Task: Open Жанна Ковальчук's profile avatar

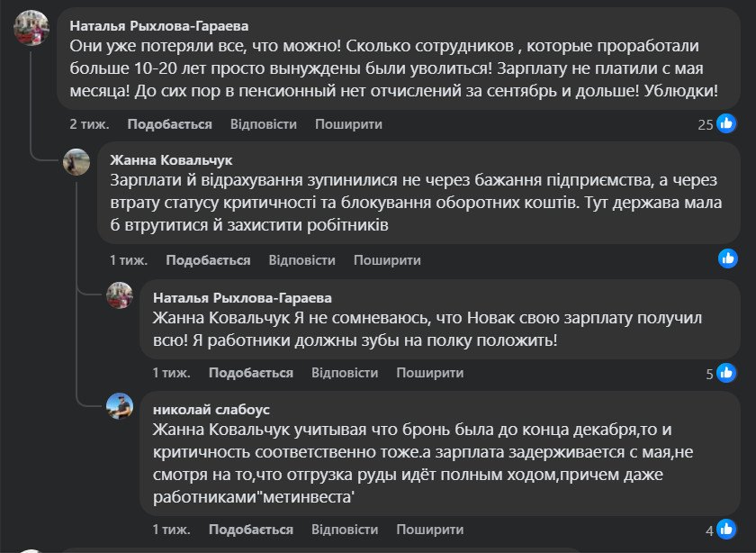Action: pos(76,162)
